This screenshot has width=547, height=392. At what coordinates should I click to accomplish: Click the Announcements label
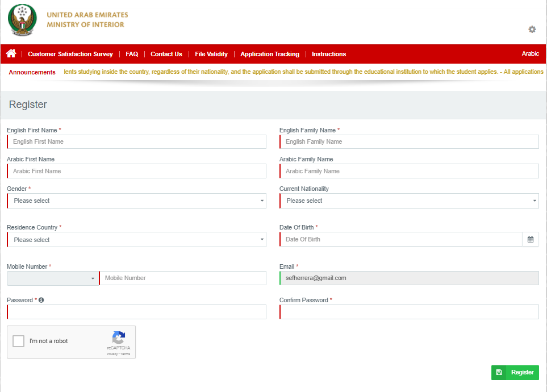32,72
